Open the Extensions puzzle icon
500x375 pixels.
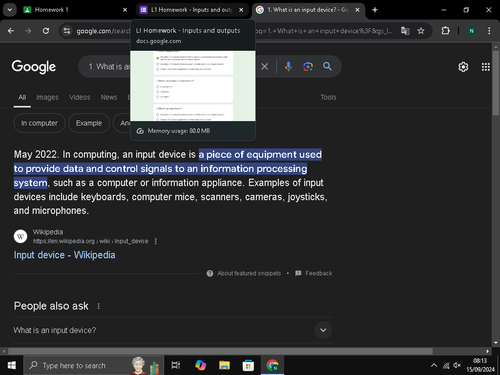click(445, 31)
